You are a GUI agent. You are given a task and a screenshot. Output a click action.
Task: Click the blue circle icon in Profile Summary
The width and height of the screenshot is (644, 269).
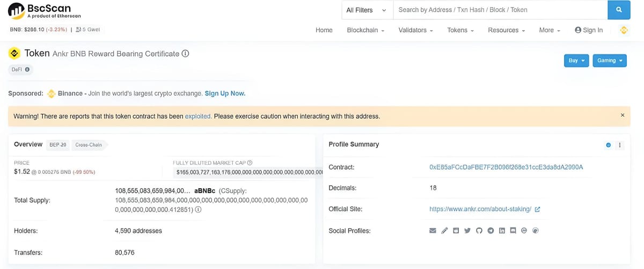click(x=608, y=145)
